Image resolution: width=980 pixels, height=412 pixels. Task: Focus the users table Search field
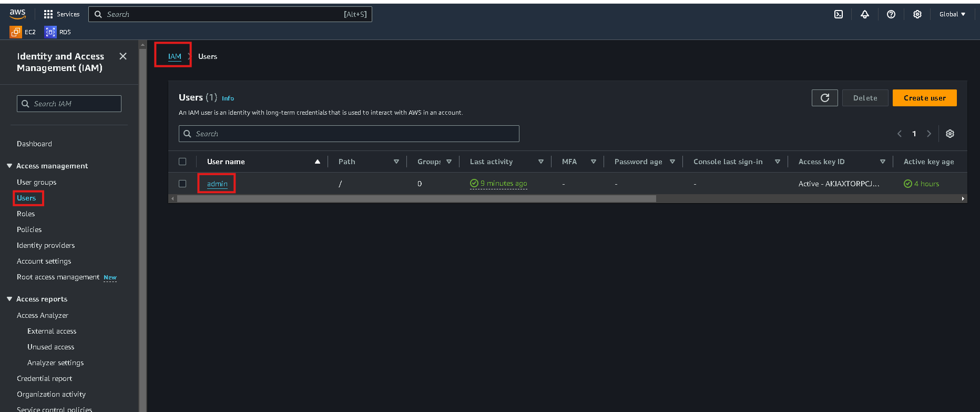(349, 134)
